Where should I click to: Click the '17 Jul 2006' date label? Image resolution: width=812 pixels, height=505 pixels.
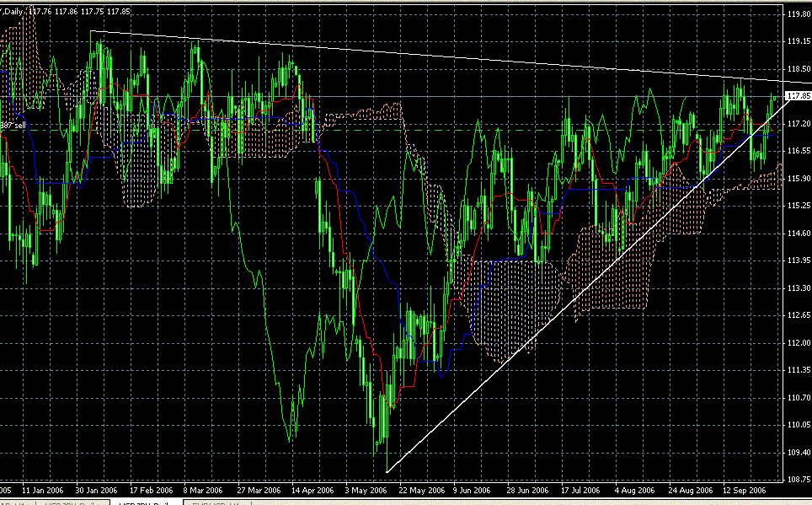[580, 491]
